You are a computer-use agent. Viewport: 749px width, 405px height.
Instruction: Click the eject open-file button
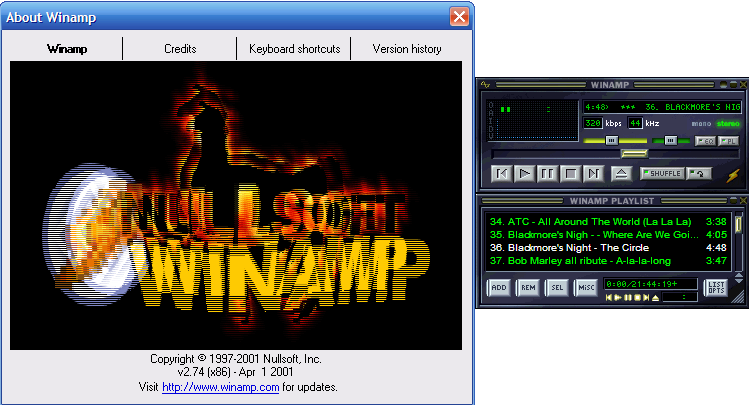tap(621, 174)
